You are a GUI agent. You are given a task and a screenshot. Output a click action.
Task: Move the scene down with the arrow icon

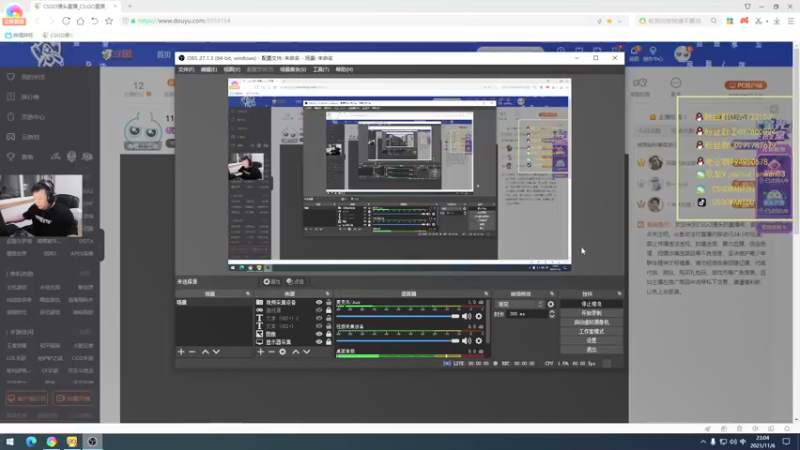216,352
